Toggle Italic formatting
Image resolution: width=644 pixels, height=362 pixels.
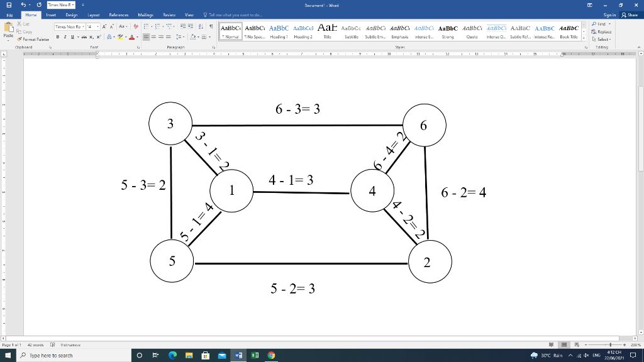(65, 37)
